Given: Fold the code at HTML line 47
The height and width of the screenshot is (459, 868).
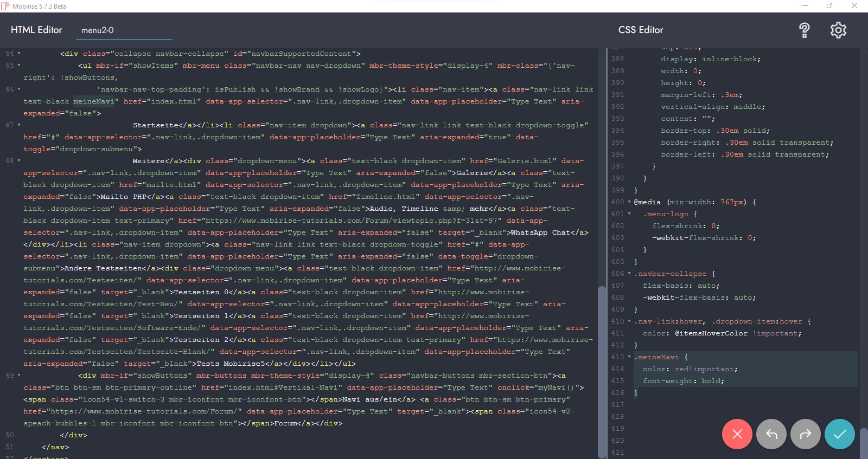Looking at the screenshot, I should (x=19, y=125).
